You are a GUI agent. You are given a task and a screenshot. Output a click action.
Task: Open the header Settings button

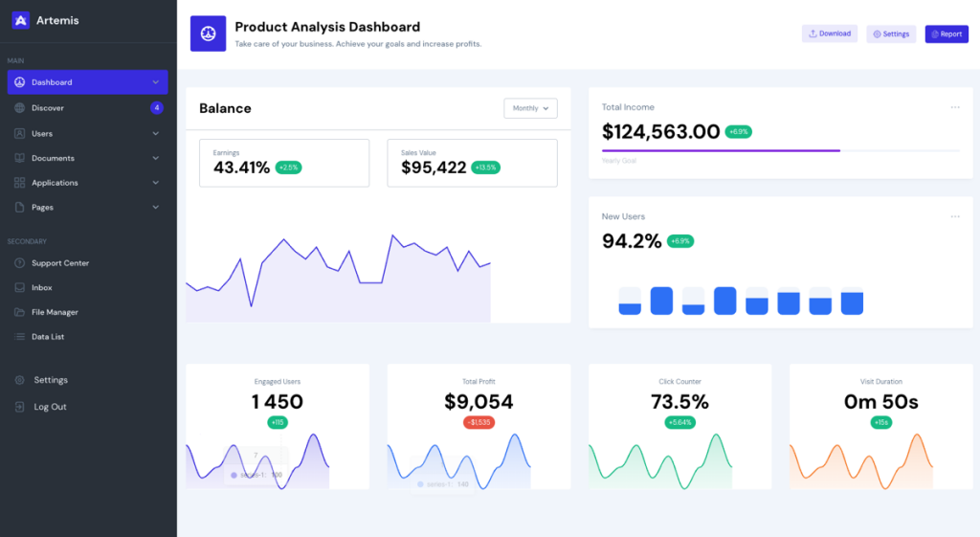pyautogui.click(x=890, y=34)
